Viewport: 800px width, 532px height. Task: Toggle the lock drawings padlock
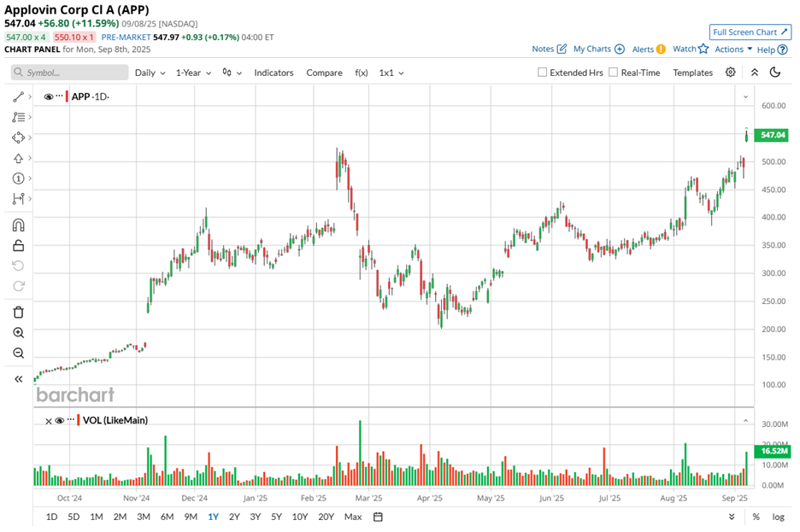pyautogui.click(x=18, y=246)
